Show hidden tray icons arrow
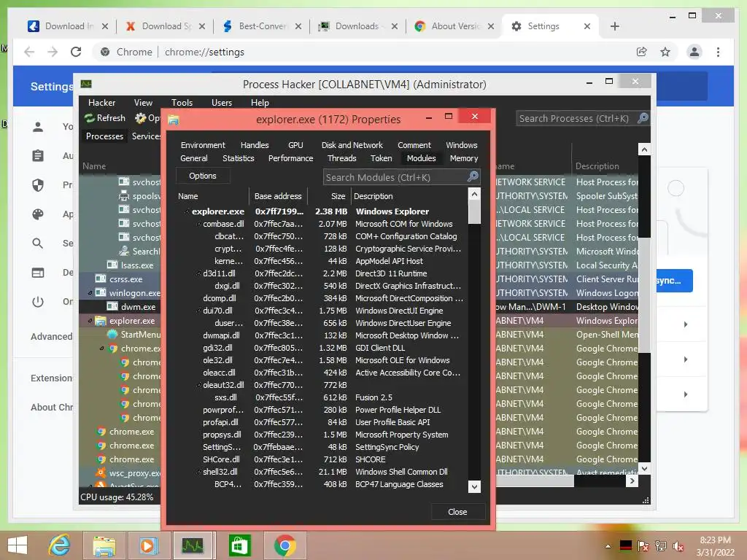Screen dimensions: 747x560 pyautogui.click(x=608, y=546)
